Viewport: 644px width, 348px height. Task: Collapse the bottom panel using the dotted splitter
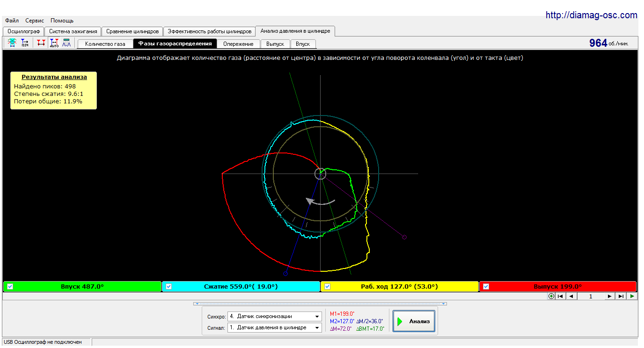320,304
